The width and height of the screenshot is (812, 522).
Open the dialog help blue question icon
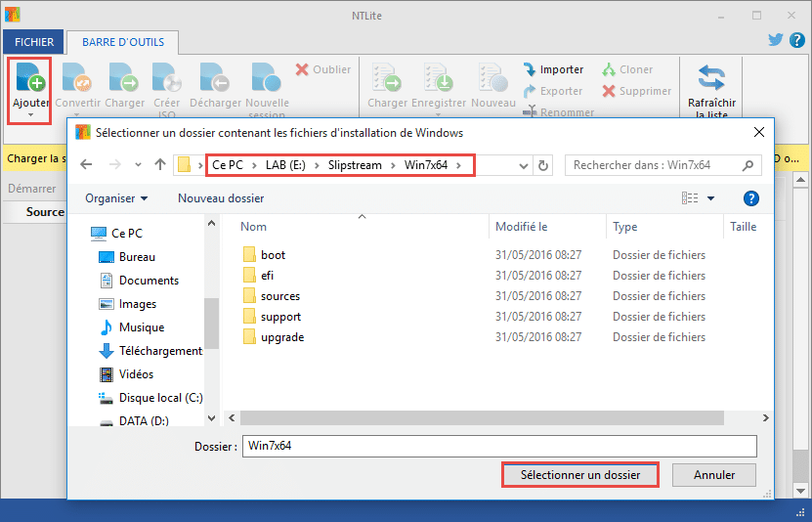point(750,198)
